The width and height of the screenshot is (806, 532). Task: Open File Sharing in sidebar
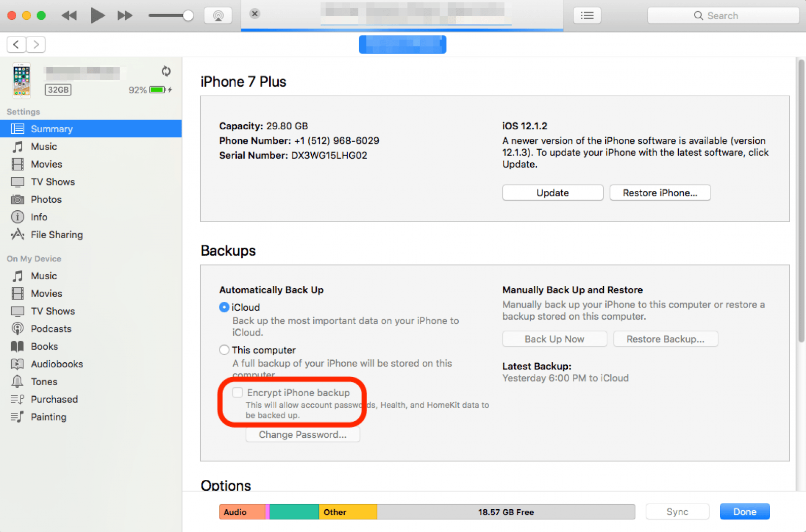pos(91,235)
